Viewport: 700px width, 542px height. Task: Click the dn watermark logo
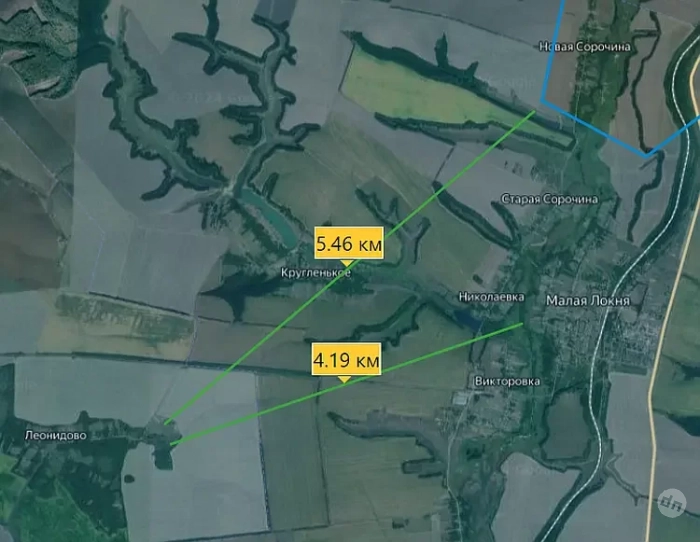pos(672,503)
